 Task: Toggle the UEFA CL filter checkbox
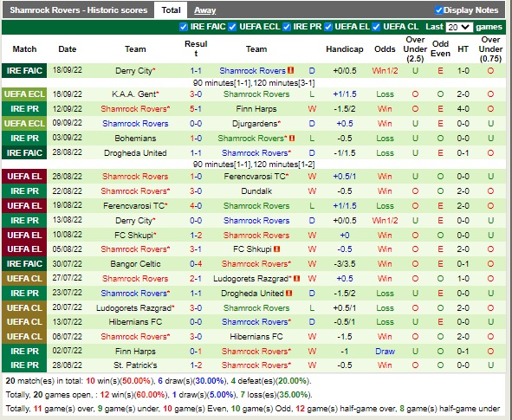point(376,27)
